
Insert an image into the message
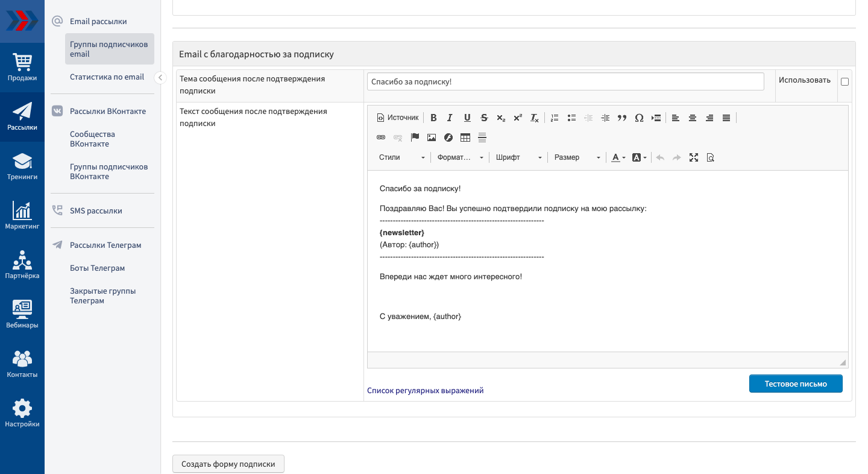432,137
